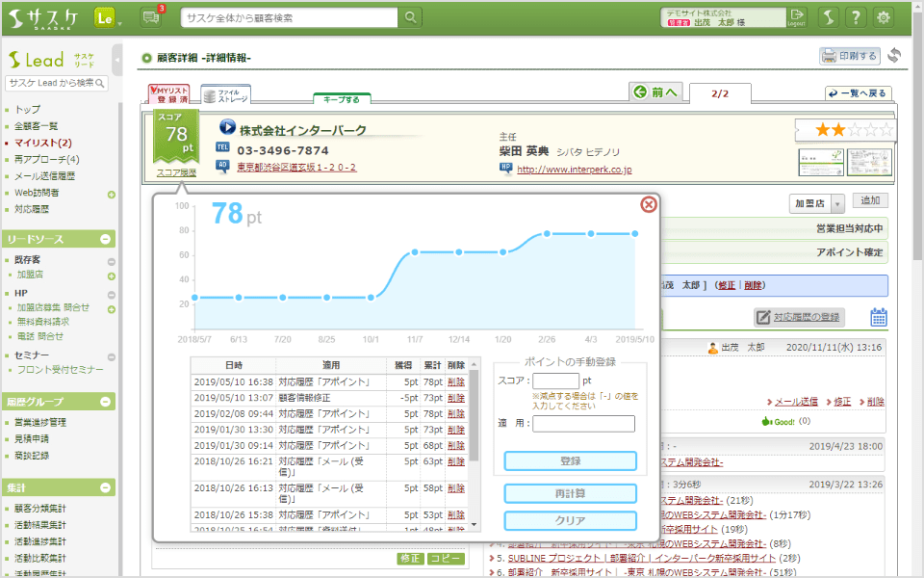Collapse the HP group

[112, 295]
